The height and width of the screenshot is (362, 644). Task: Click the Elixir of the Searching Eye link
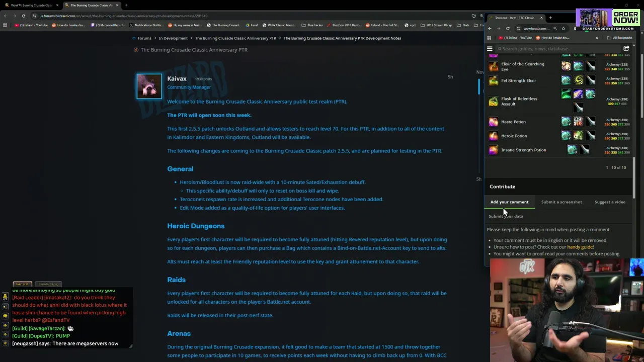coord(523,66)
